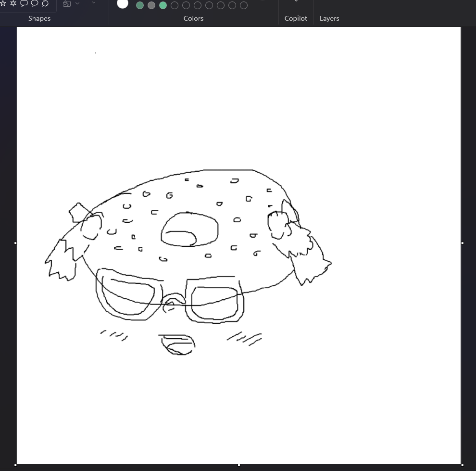
Task: Click the shape fill bucket icon
Action: (x=67, y=3)
